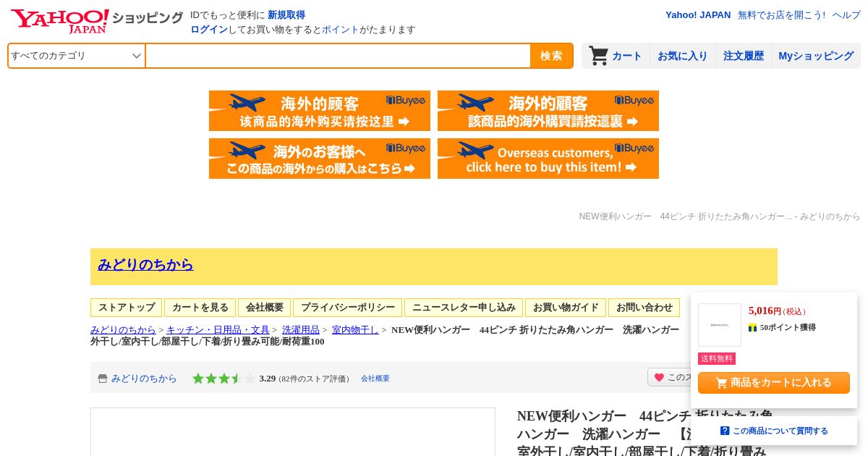Open the 新規取得 link
Image resolution: width=868 pixels, height=456 pixels.
(x=286, y=14)
